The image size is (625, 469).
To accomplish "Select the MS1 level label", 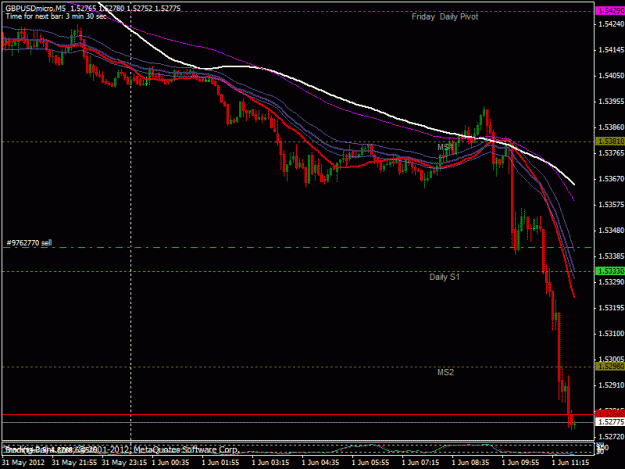I will pos(445,147).
